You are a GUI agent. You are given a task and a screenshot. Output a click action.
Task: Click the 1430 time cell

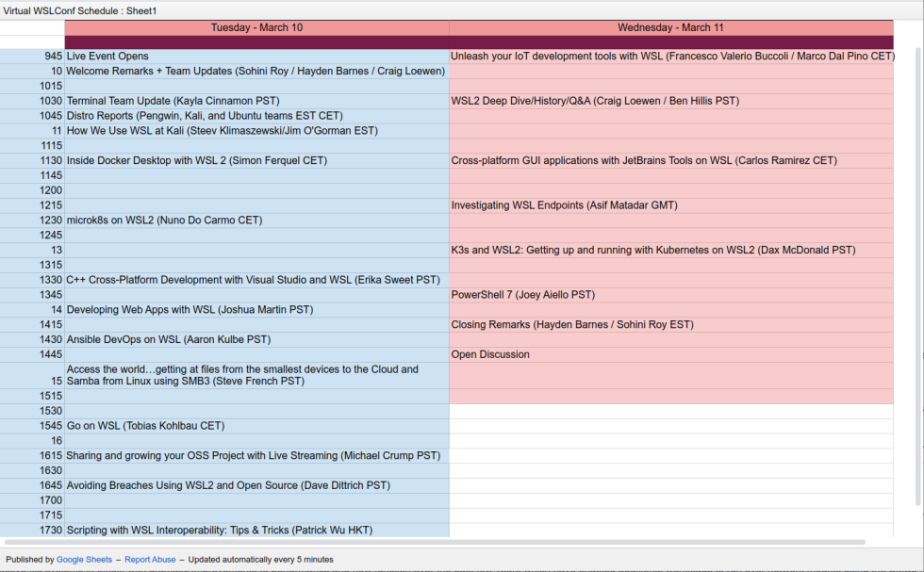tap(32, 340)
